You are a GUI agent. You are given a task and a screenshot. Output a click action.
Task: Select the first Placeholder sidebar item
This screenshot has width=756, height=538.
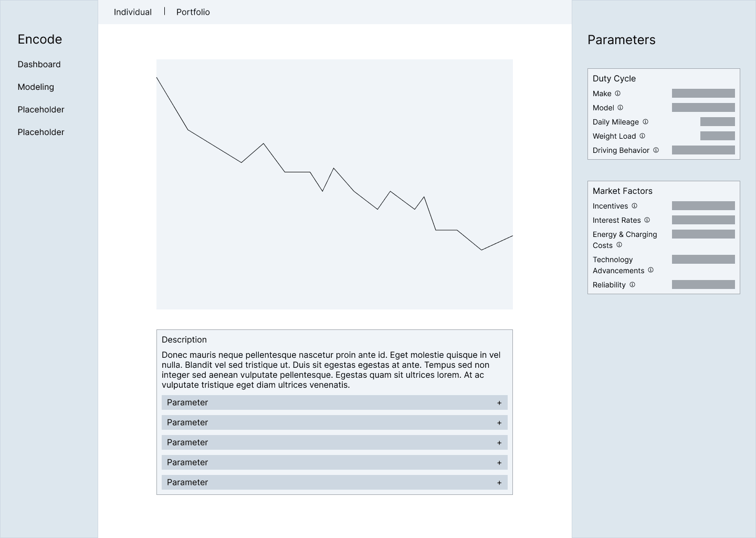41,110
